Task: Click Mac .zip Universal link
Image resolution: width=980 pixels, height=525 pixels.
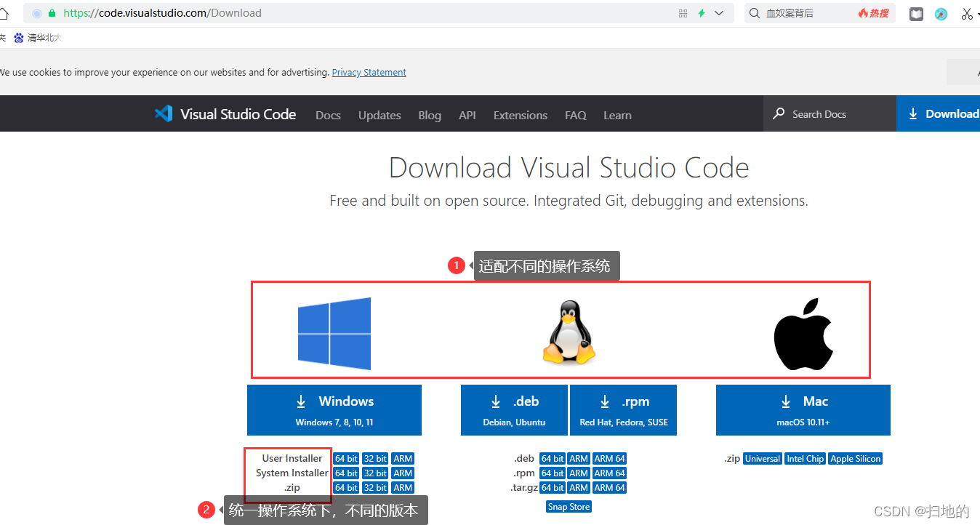Action: point(763,459)
